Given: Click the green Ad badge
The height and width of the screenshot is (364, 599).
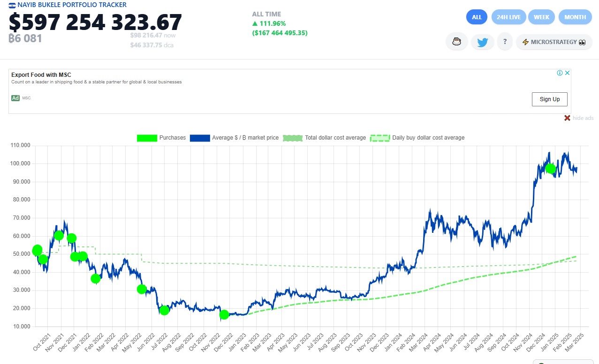Looking at the screenshot, I should 15,98.
